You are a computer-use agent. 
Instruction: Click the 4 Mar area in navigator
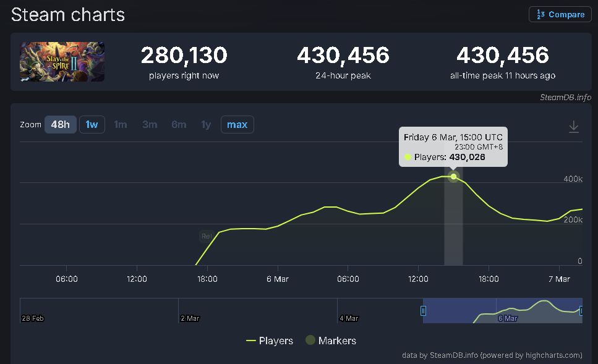tap(349, 318)
